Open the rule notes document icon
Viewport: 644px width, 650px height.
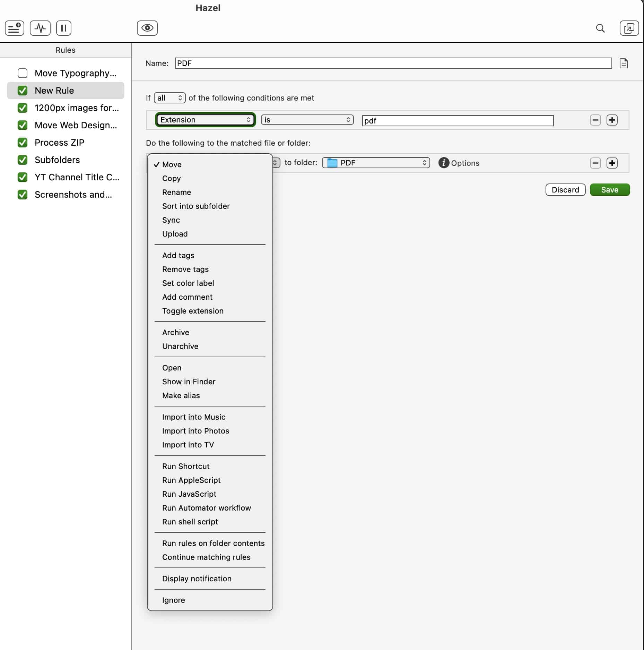pos(624,63)
